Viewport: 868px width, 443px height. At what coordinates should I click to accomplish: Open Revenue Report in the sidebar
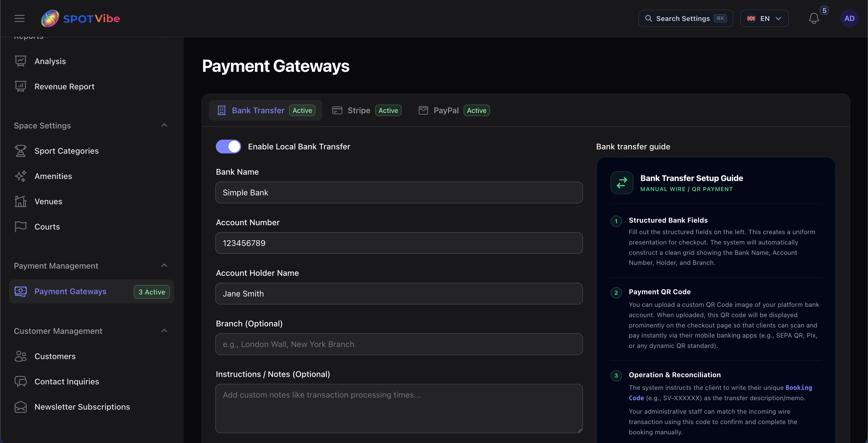pyautogui.click(x=64, y=86)
